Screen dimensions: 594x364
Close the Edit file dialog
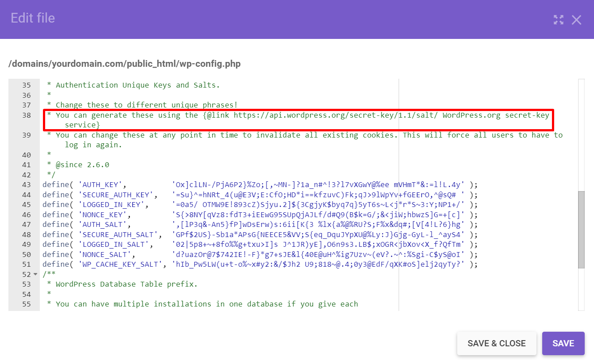click(x=577, y=19)
